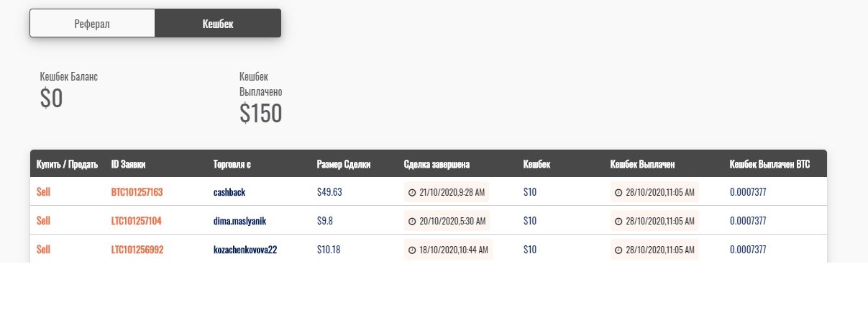868x331 pixels.
Task: Click the clock icon in first Кешбек Выплачен cell
Action: (618, 192)
